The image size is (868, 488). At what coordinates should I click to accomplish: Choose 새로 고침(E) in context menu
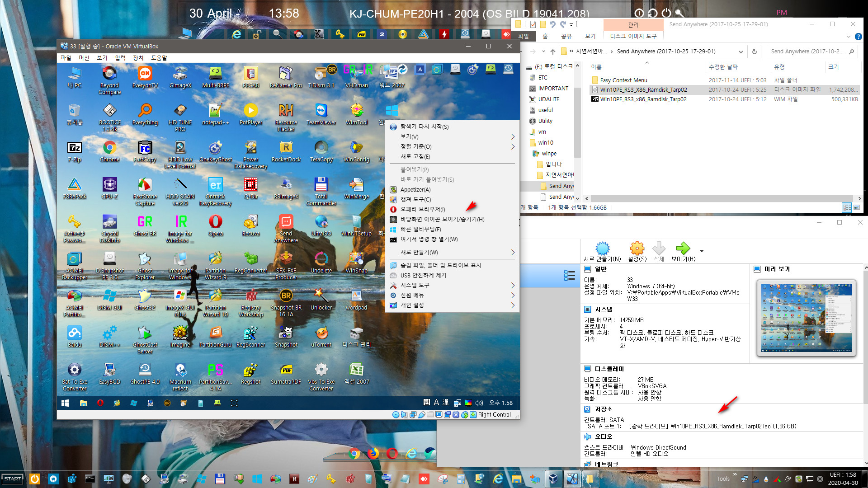[452, 156]
